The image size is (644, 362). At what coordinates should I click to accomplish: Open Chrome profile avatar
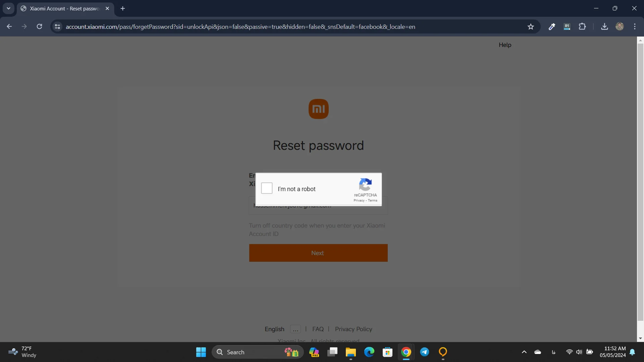(x=620, y=26)
